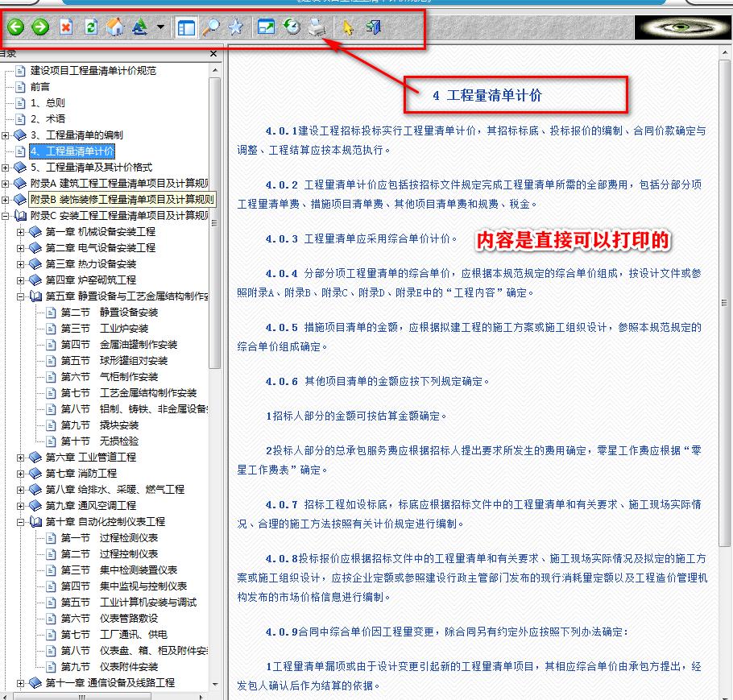Expand 第二章 电气设备安装工程

point(20,248)
